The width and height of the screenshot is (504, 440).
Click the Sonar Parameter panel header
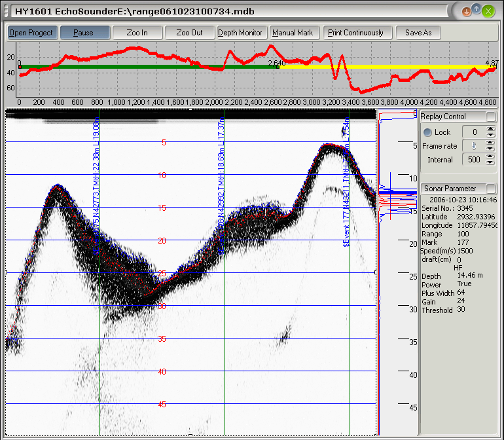click(x=458, y=188)
